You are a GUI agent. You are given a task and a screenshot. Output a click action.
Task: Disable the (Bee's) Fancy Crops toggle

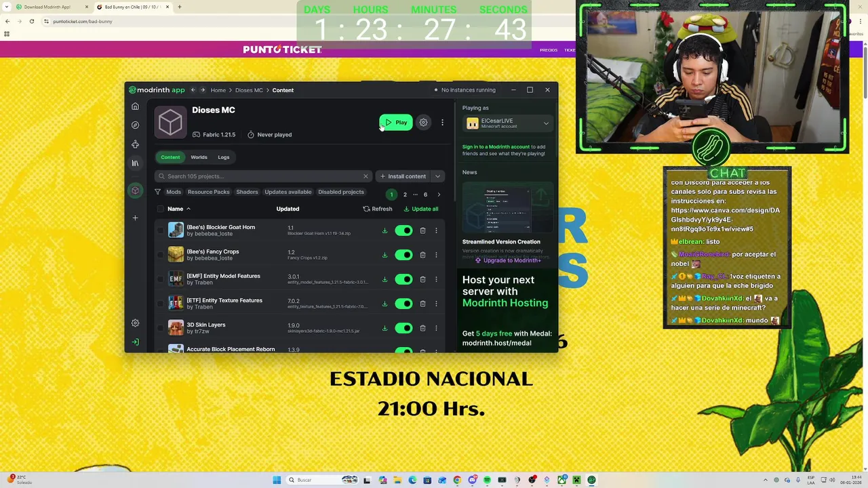[403, 255]
